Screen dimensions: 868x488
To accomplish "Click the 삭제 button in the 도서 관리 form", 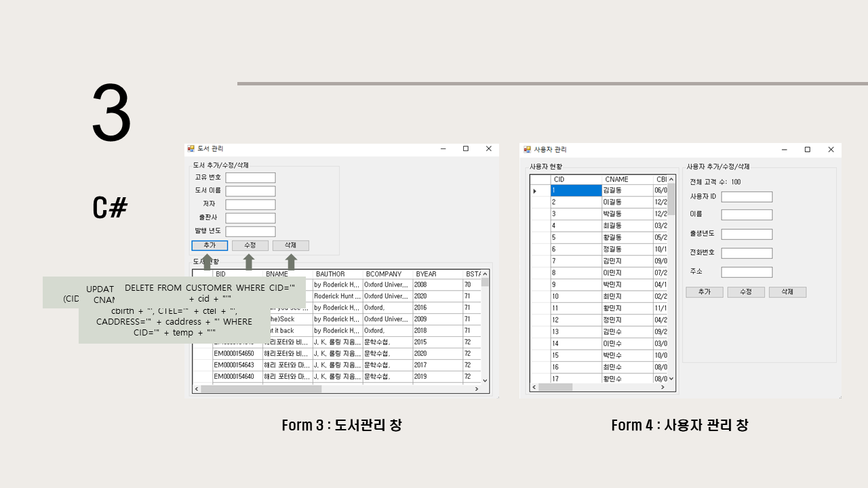I will pos(290,245).
